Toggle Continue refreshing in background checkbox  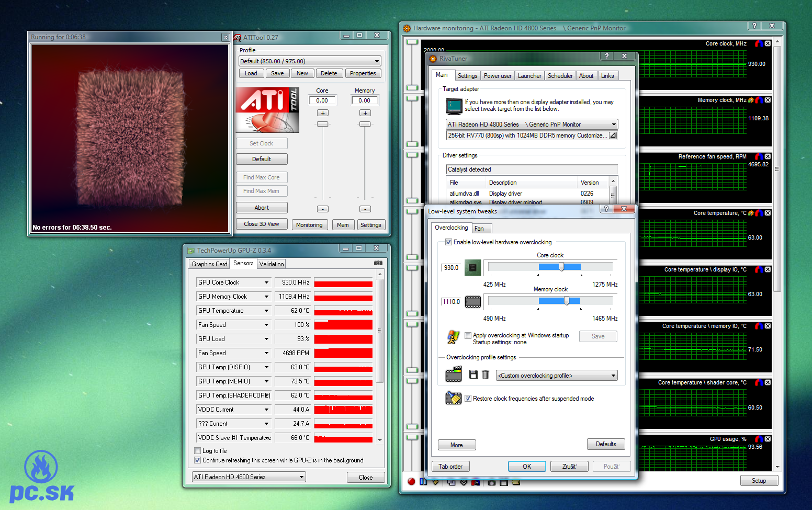point(197,460)
